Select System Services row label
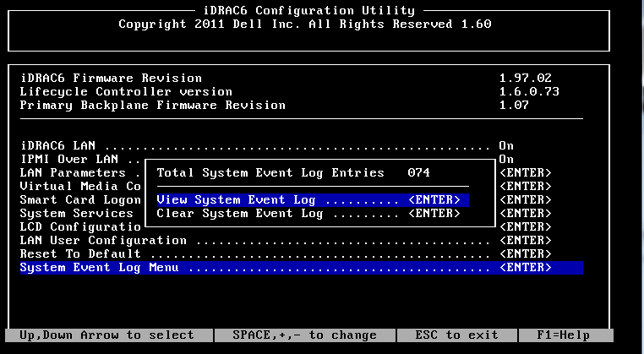The image size is (644, 354). click(x=76, y=214)
